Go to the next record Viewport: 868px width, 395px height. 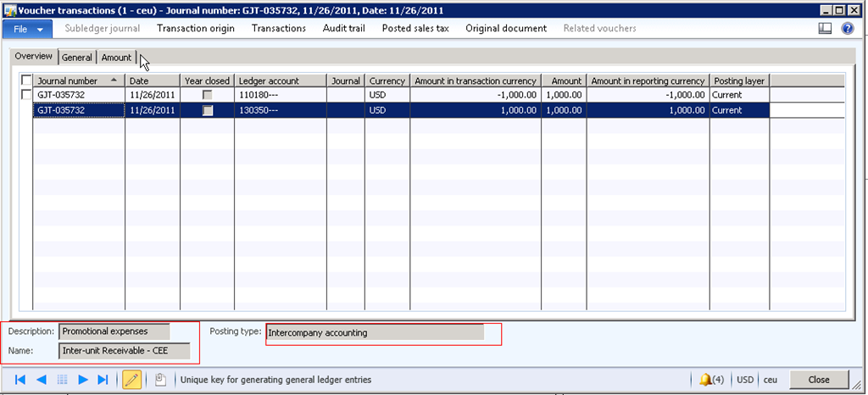[x=83, y=380]
